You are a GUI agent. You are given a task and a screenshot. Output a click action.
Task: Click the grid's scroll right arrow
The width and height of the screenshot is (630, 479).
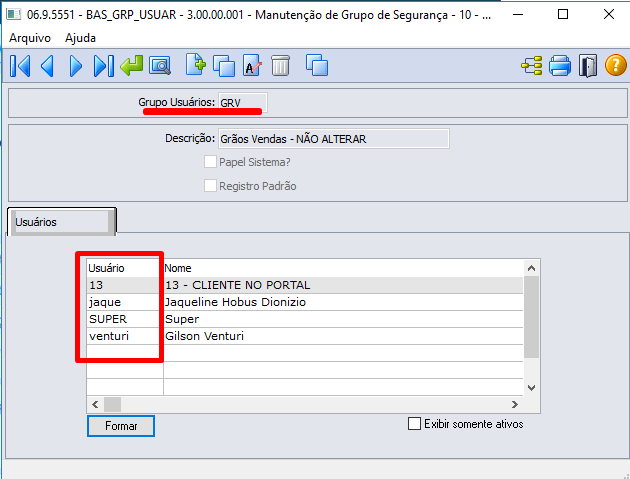point(515,404)
